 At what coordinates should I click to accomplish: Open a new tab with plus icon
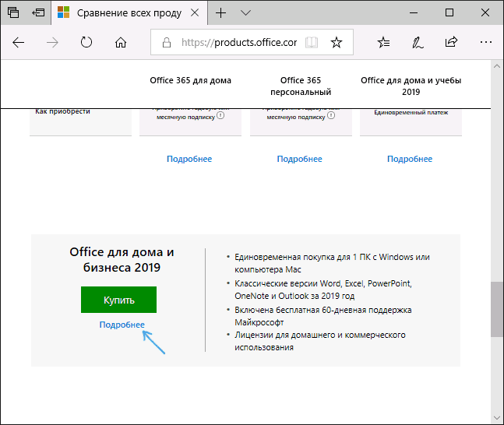pos(220,13)
